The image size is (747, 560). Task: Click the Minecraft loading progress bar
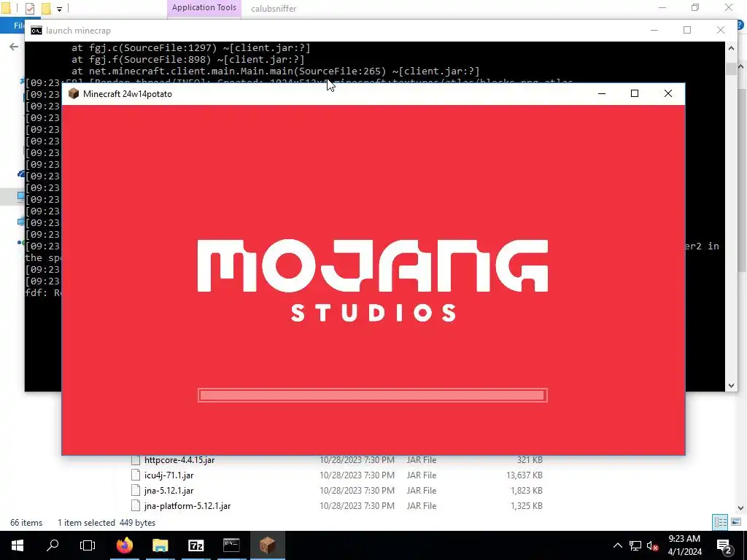pos(373,395)
